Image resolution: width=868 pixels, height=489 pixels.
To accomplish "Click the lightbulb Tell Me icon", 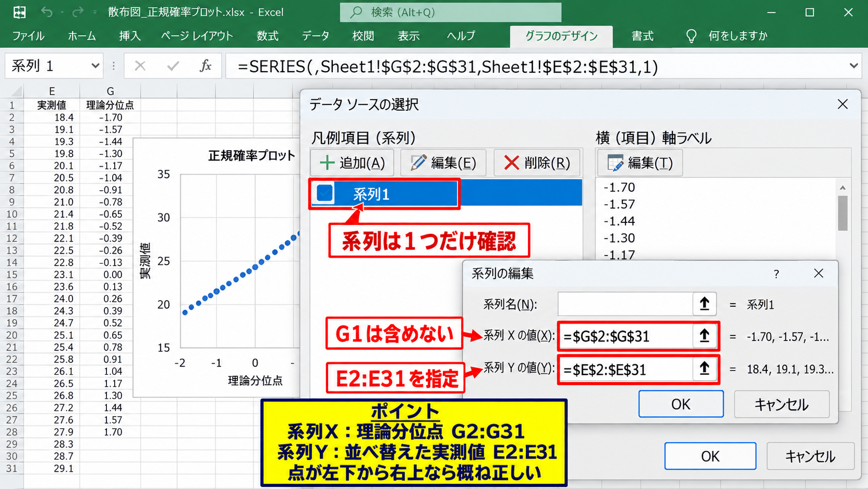I will (x=691, y=36).
